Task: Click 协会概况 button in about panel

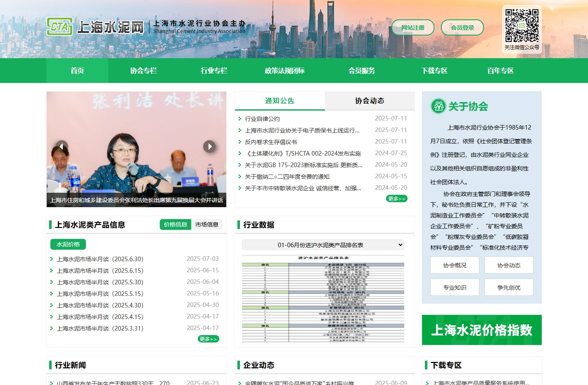Action: (x=455, y=265)
